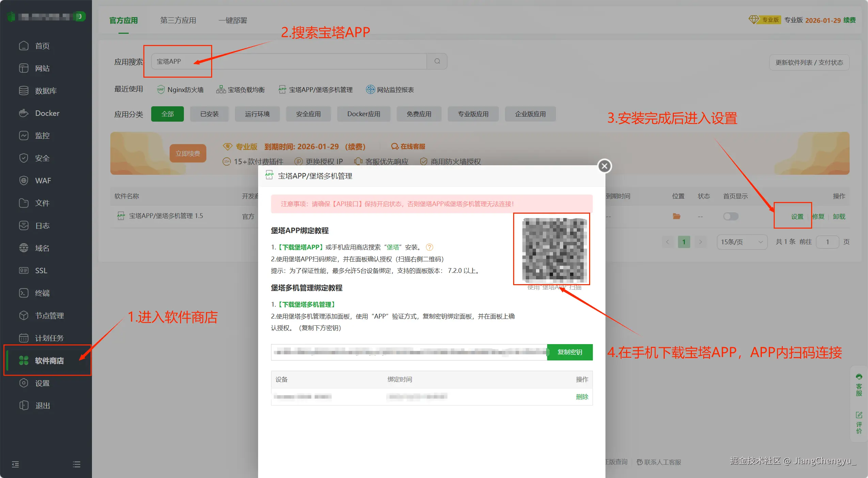868x478 pixels.
Task: Open the 终端 terminal sidebar item
Action: [42, 293]
